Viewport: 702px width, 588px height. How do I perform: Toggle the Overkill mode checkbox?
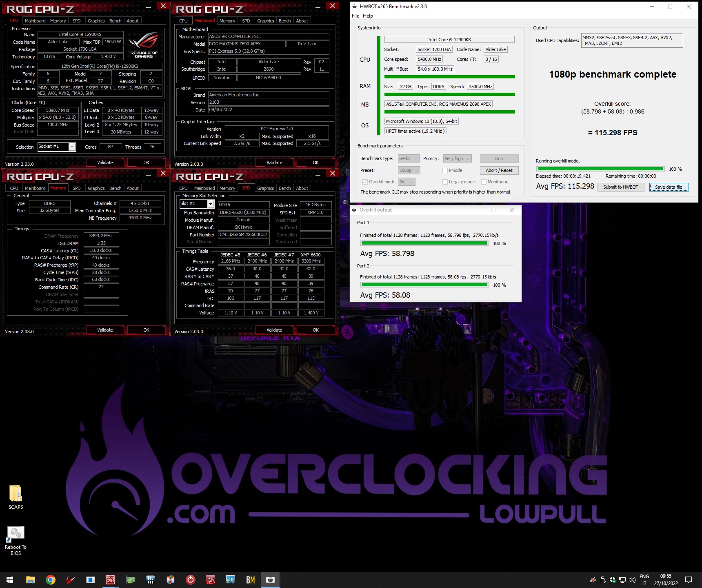point(365,182)
